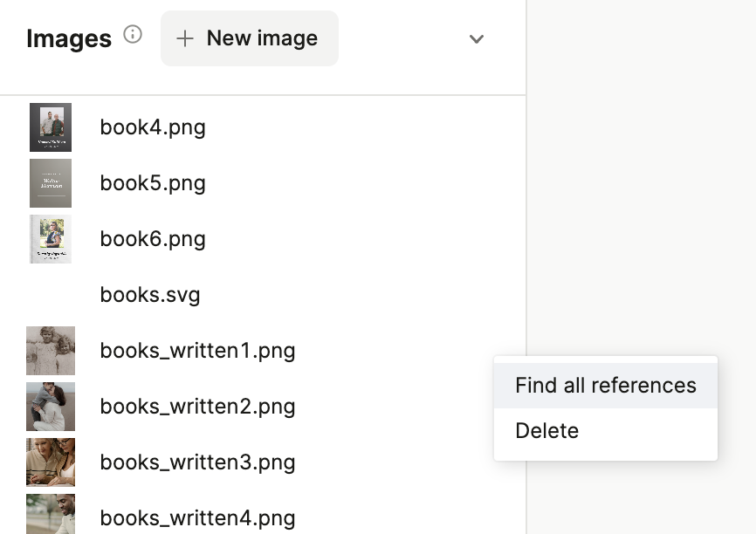Click the info icon next to Images
The image size is (756, 534).
[x=133, y=35]
